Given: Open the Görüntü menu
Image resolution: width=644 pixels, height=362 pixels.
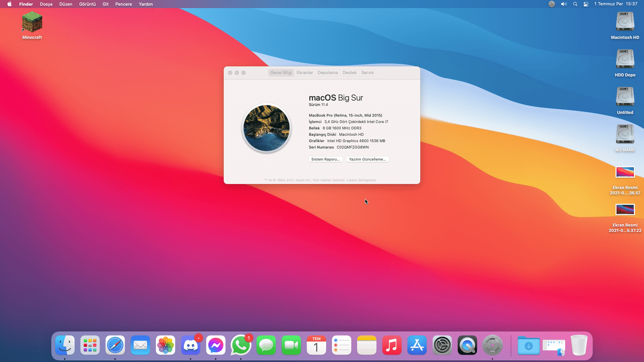Looking at the screenshot, I should tap(87, 4).
